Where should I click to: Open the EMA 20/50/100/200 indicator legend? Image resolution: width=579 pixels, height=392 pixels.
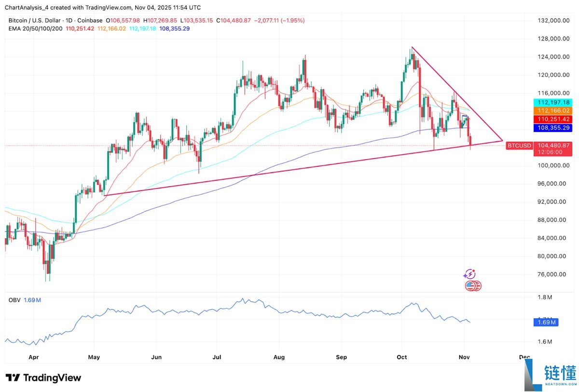click(34, 28)
